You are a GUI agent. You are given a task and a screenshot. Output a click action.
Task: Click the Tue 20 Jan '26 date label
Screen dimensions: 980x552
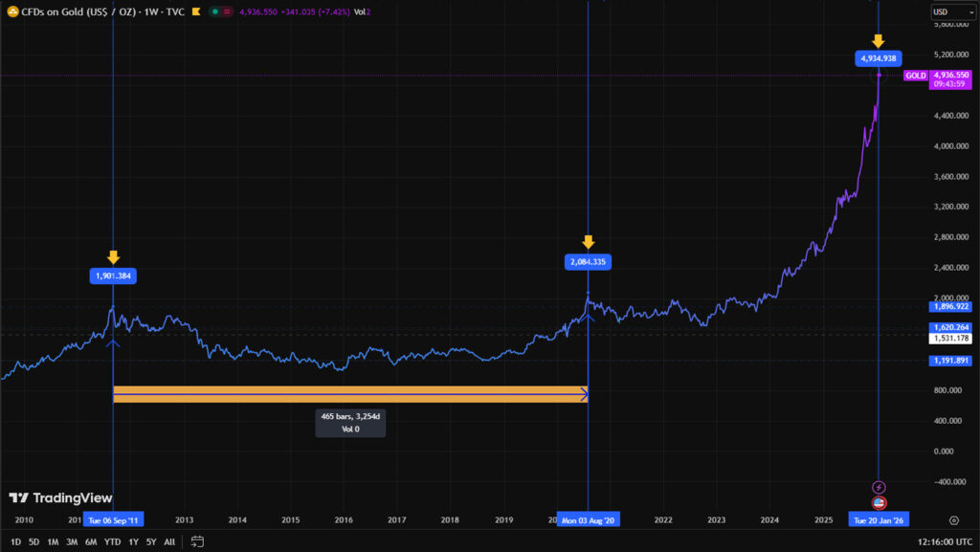879,520
